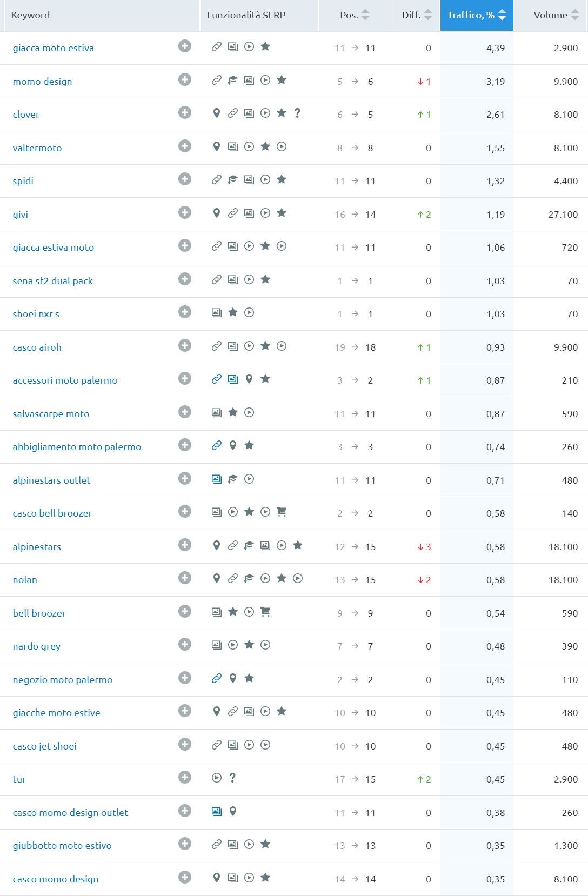Add givi keyword with plus icon
This screenshot has height=896, width=588.
click(185, 212)
